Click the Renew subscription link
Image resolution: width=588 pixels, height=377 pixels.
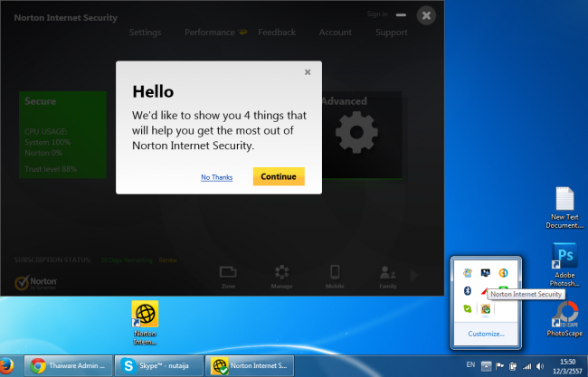pos(167,260)
